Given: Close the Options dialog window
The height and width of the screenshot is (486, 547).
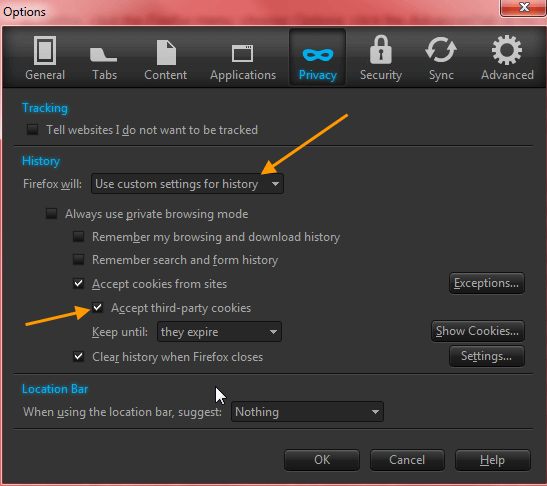Looking at the screenshot, I should coord(524,7).
